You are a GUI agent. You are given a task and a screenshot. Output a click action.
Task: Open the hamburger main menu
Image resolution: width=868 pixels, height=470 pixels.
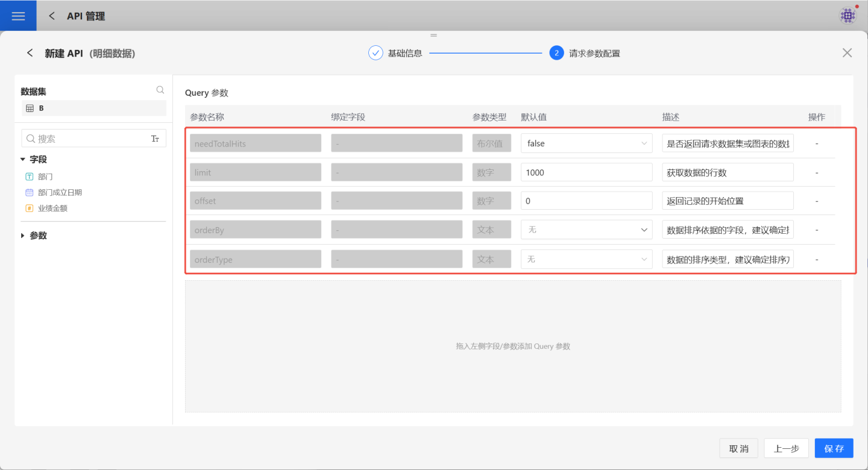click(18, 16)
